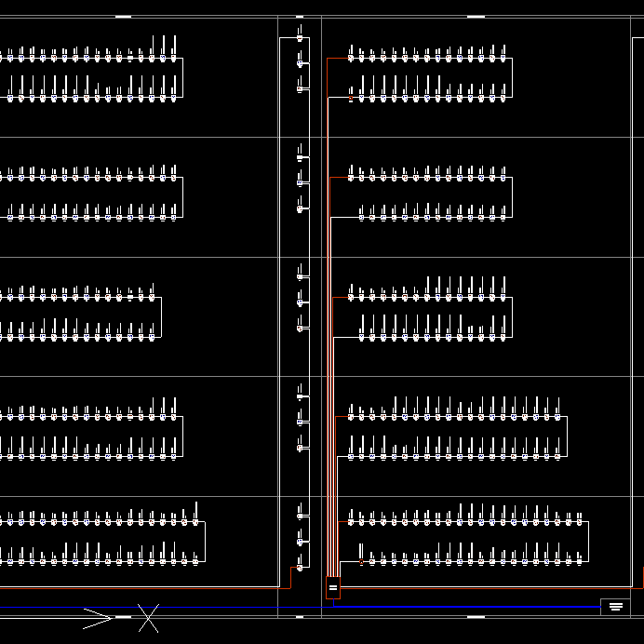Screen dimensions: 644x644
Task: Select the white marker at top border left
Action: [x=123, y=17]
